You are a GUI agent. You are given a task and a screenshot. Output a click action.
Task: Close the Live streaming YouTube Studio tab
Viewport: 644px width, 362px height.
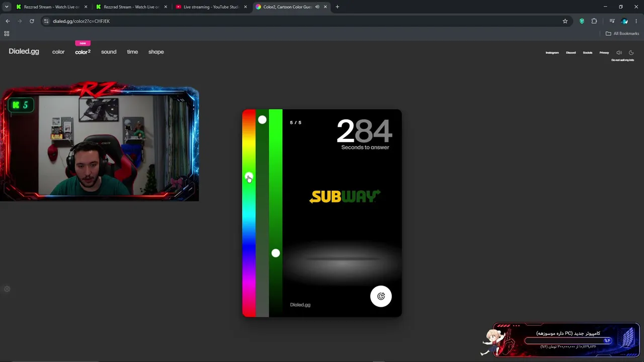coord(246,7)
